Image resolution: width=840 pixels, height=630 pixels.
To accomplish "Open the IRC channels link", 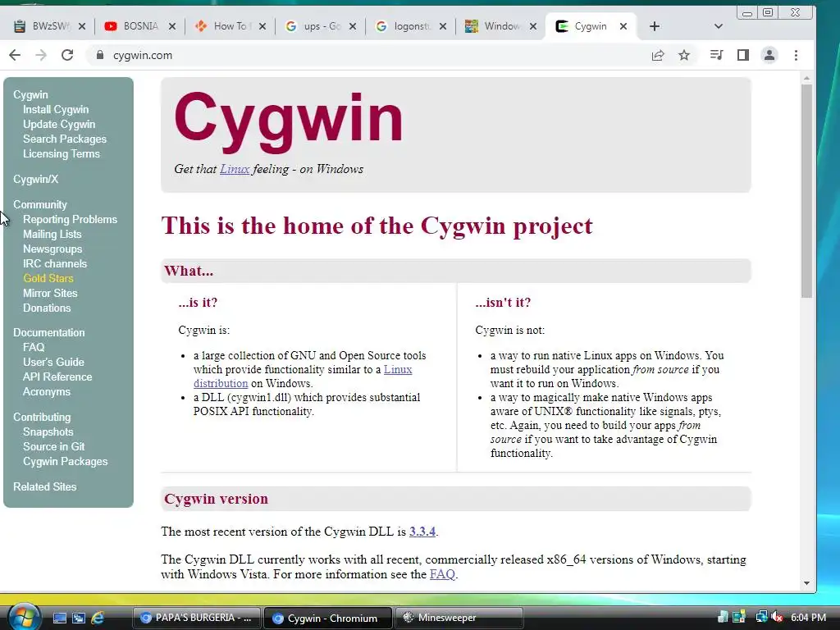I will [55, 263].
